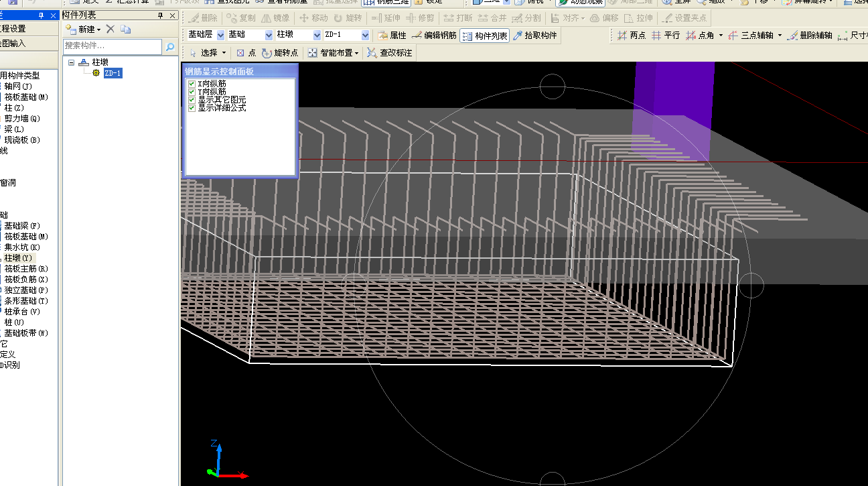Select ZD-1 in the component tree

click(x=113, y=73)
